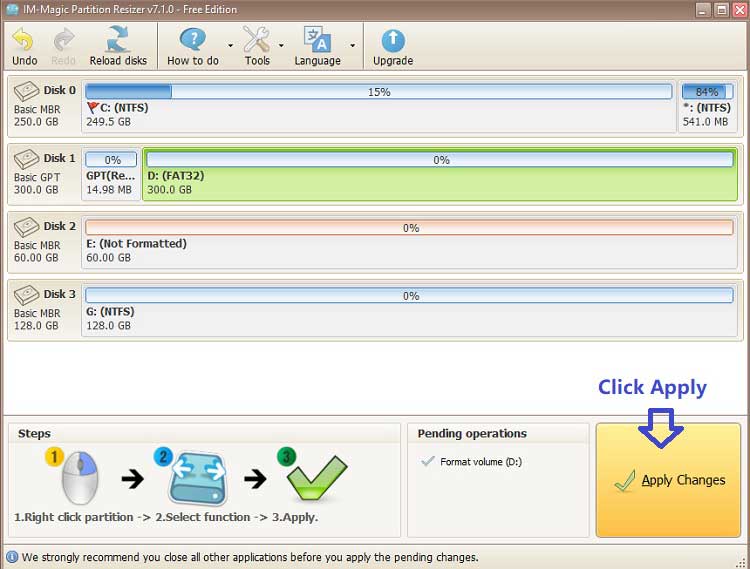Click Apply Changes button
The width and height of the screenshot is (750, 569).
click(668, 480)
